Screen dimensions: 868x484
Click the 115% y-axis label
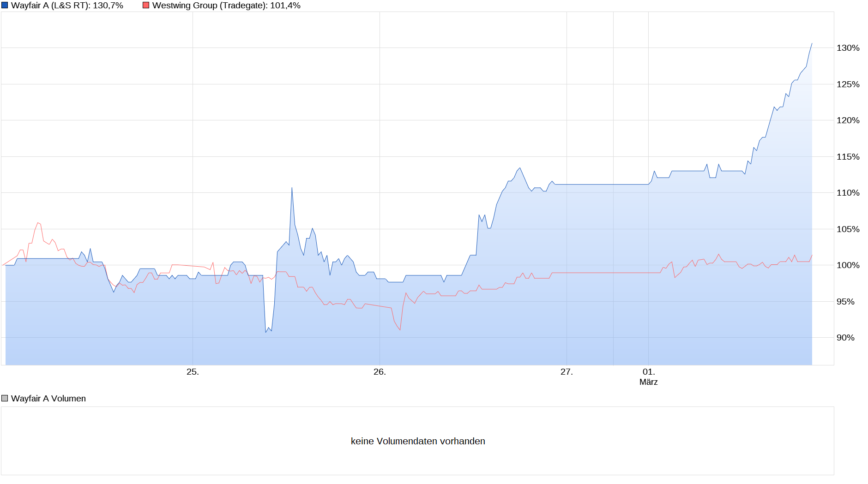[x=848, y=157]
